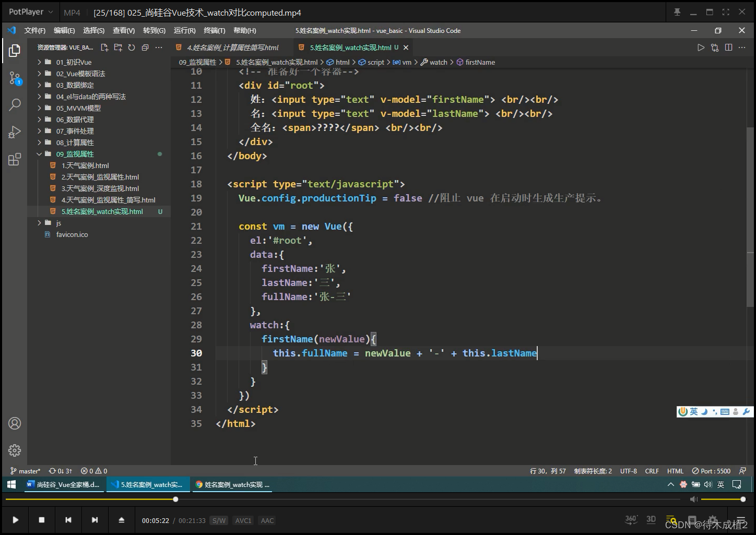
Task: Open explorer more actions ellipsis
Action: tap(159, 47)
